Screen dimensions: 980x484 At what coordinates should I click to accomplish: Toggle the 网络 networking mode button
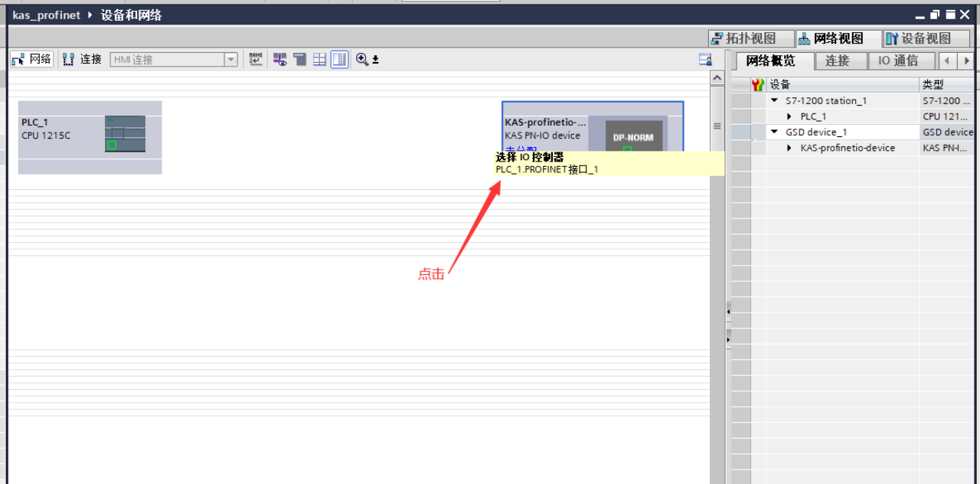coord(32,59)
